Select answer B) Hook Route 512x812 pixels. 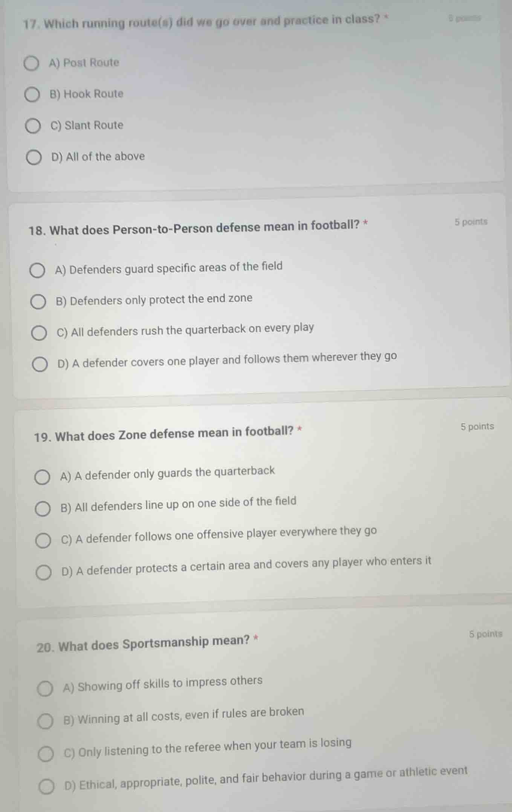pyautogui.click(x=32, y=94)
